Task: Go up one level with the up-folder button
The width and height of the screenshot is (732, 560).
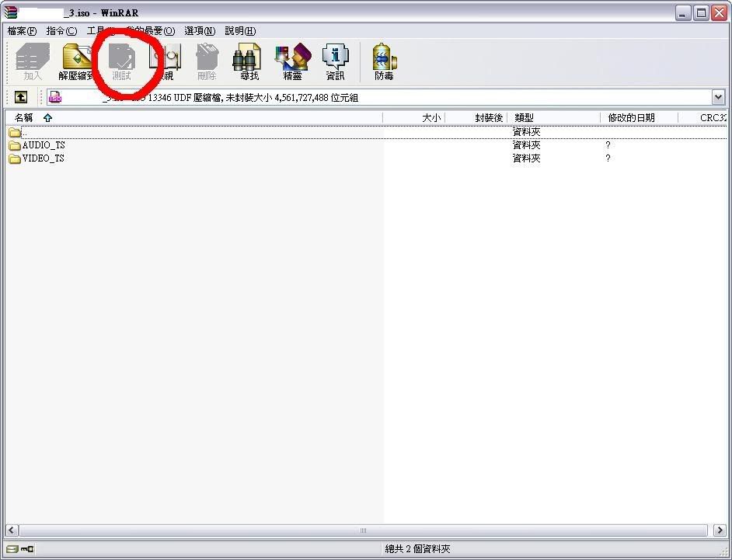Action: point(21,97)
